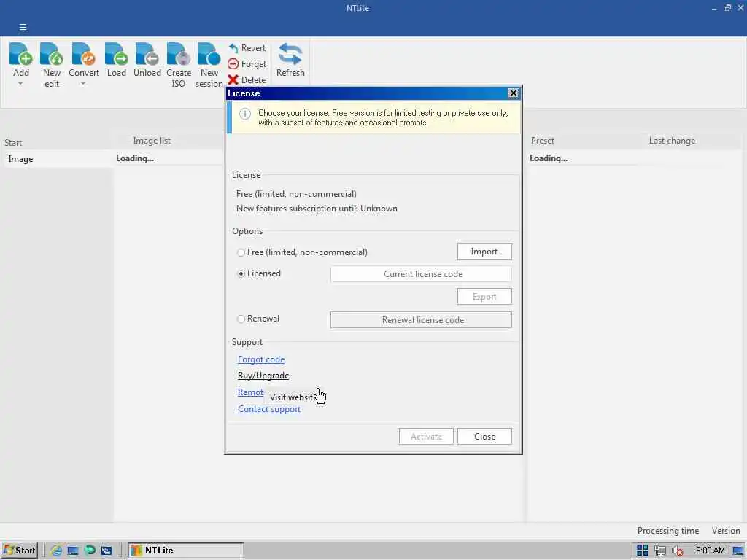
Task: Click the New session icon
Action: (209, 54)
